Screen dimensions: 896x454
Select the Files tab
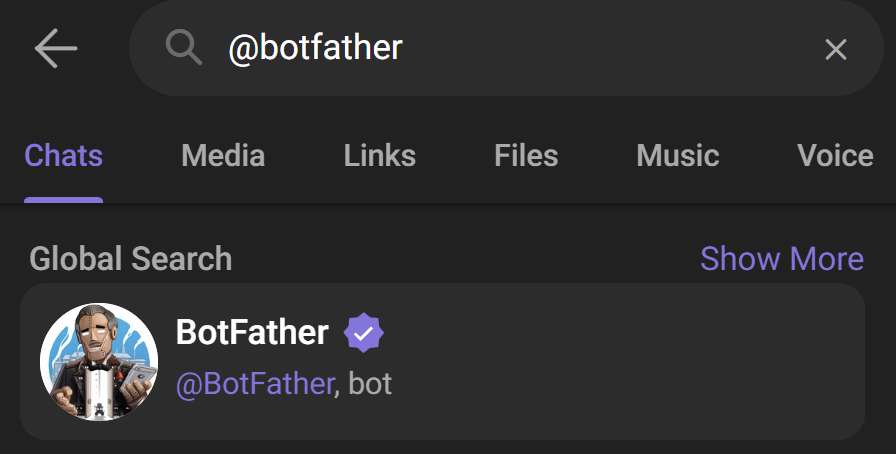[x=526, y=156]
